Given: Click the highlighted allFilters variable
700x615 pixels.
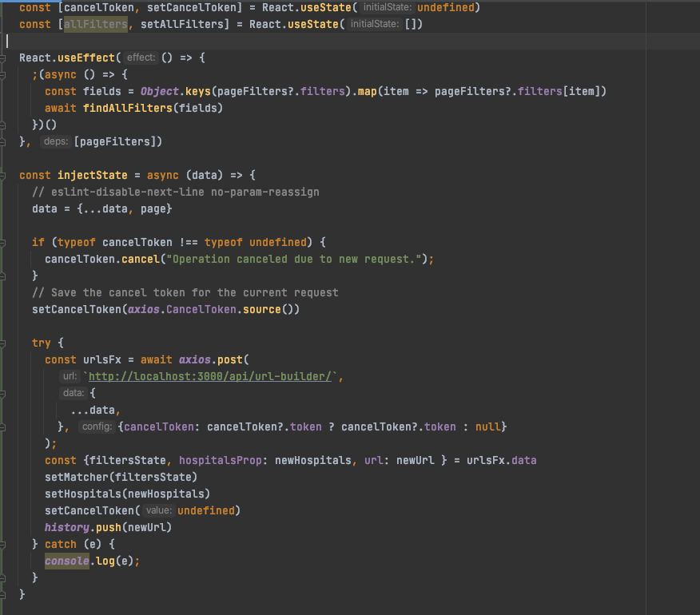Looking at the screenshot, I should 96,24.
